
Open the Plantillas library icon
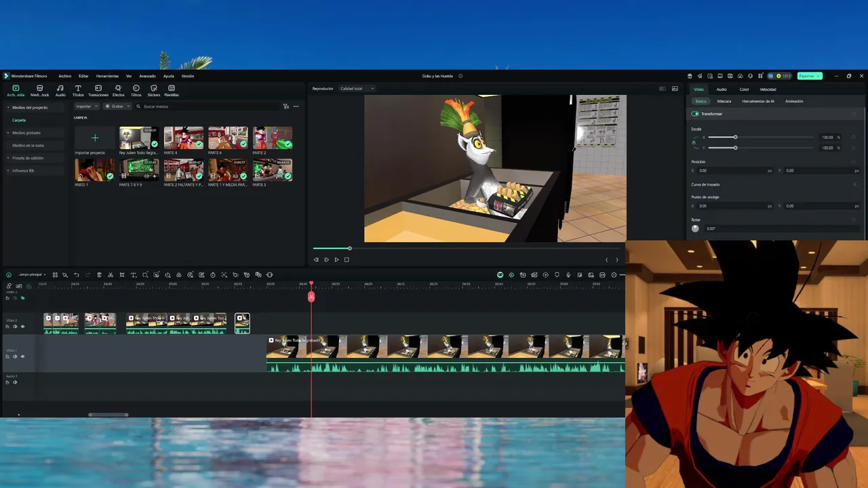(172, 90)
